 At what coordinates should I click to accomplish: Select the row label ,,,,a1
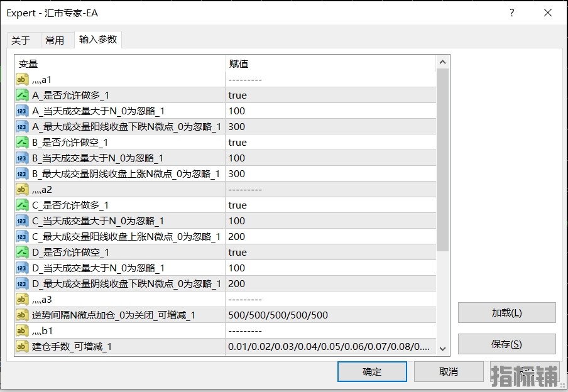click(x=41, y=80)
